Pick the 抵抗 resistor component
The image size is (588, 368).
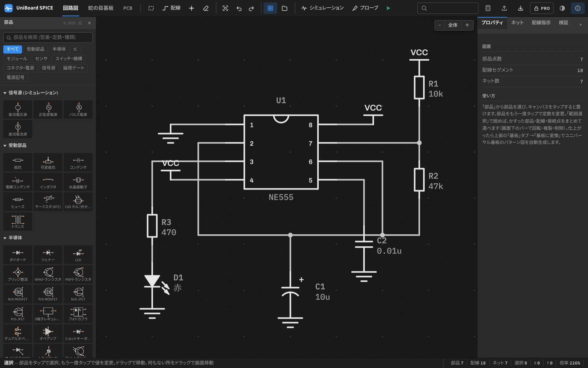point(18,163)
